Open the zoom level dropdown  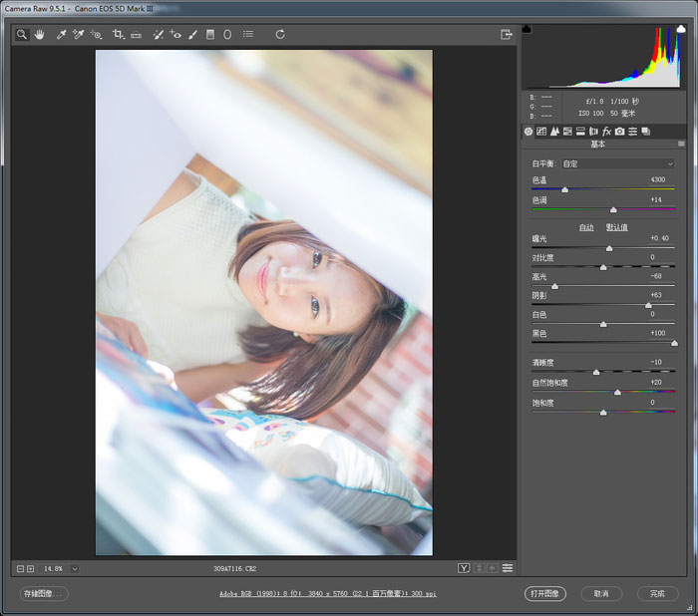click(x=75, y=568)
